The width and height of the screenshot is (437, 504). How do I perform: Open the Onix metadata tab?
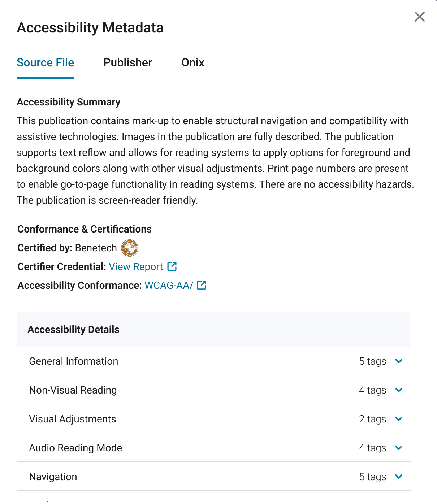click(x=193, y=62)
